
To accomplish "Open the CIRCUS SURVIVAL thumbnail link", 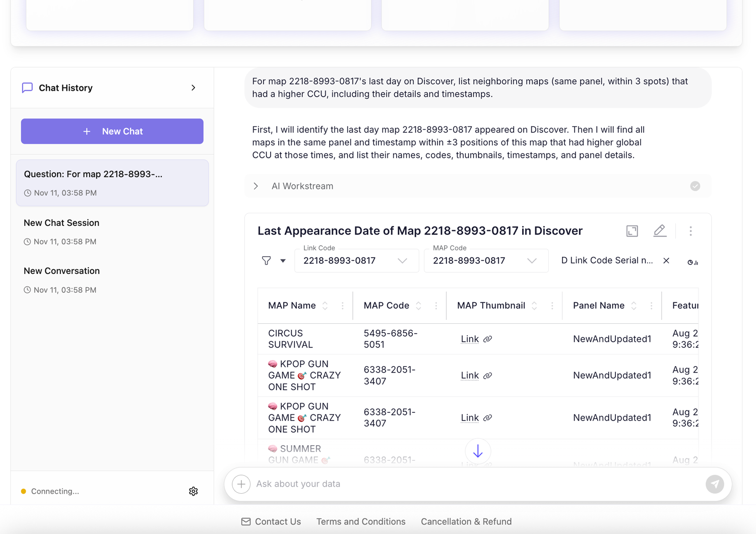I will coord(476,339).
